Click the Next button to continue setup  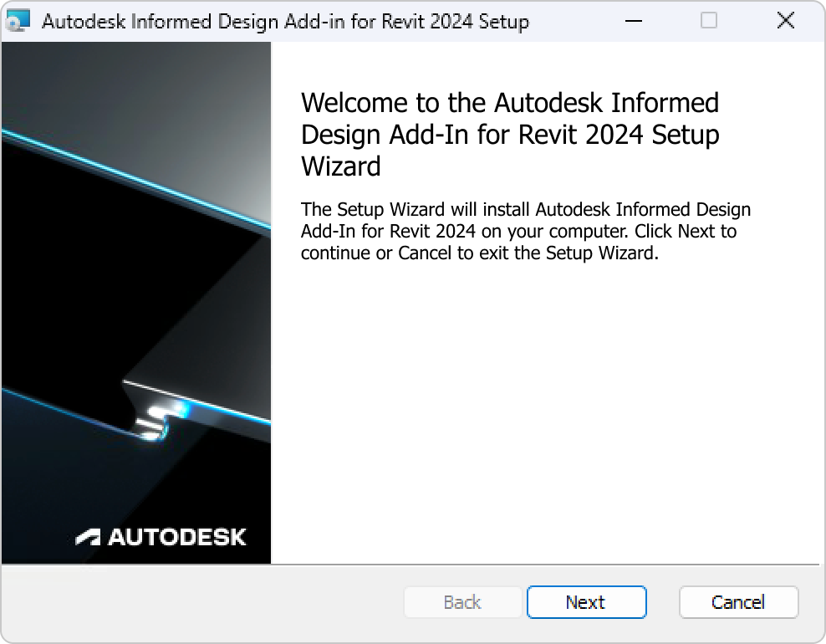click(586, 602)
